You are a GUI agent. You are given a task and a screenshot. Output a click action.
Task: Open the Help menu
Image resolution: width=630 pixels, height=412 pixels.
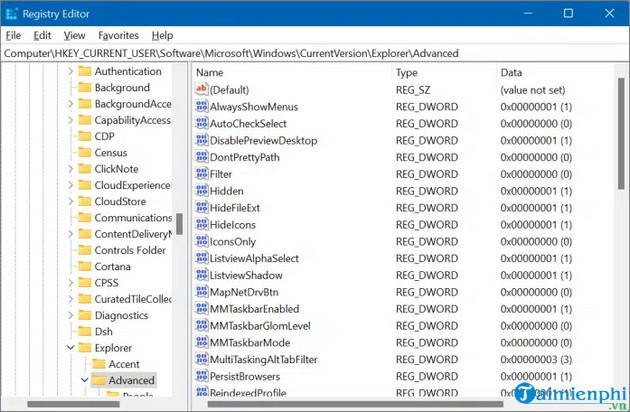[x=162, y=35]
